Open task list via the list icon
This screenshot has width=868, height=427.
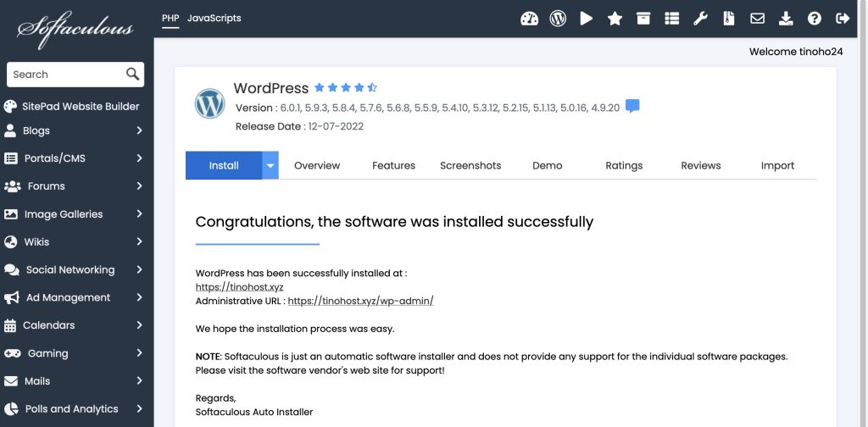(671, 19)
